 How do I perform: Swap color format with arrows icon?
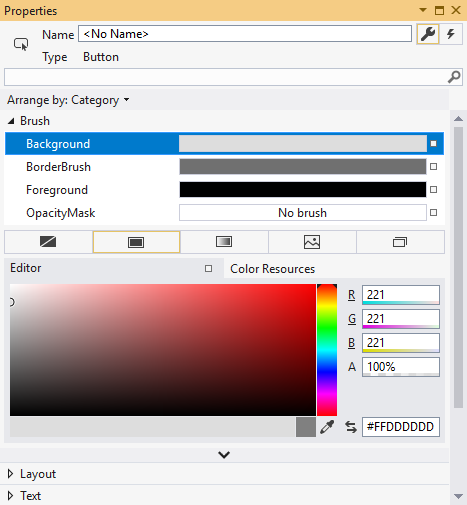351,427
